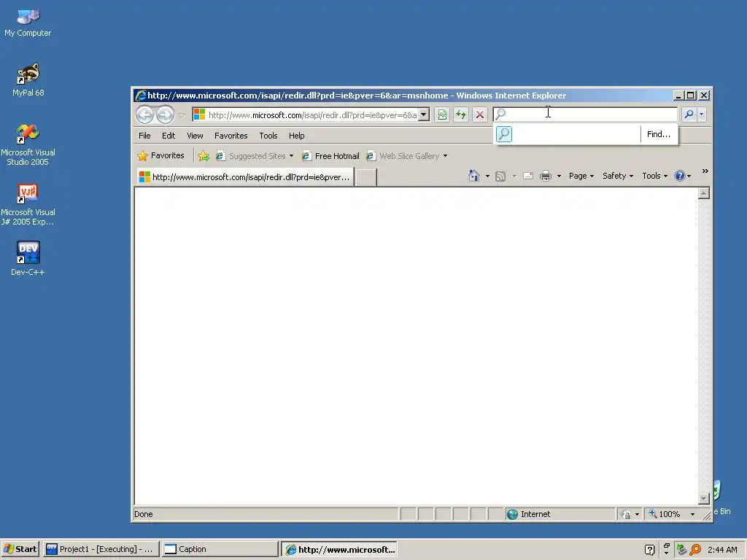The image size is (747, 560).
Task: Click the vertical scrollbar up arrow
Action: 704,192
